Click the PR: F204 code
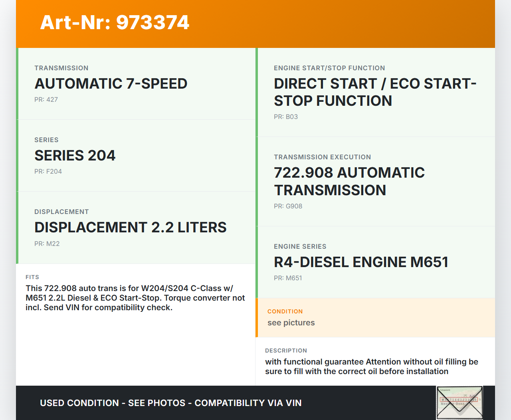 click(x=48, y=172)
